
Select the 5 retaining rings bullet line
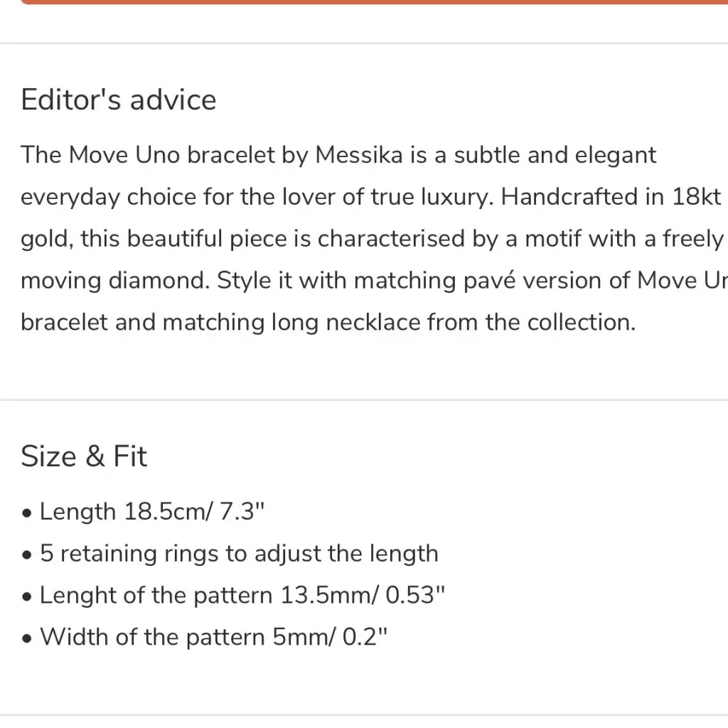click(239, 553)
